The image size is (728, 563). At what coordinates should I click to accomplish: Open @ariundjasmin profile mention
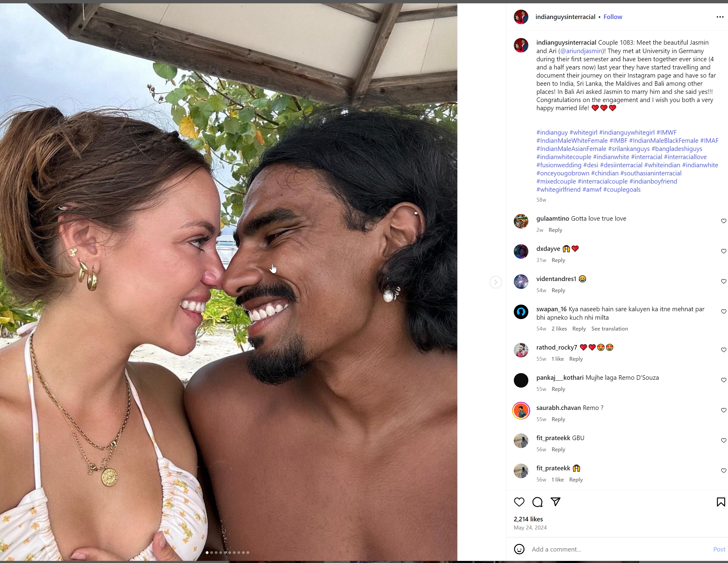click(581, 51)
